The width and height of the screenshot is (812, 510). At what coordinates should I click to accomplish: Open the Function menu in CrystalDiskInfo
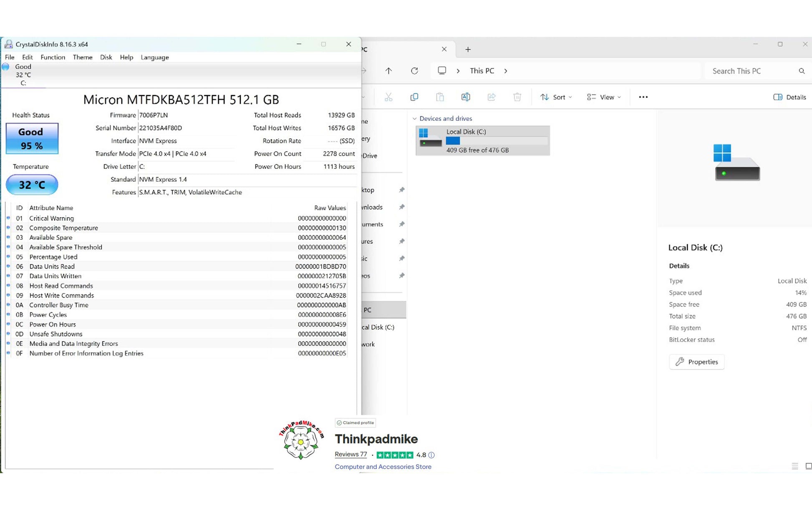click(x=53, y=57)
